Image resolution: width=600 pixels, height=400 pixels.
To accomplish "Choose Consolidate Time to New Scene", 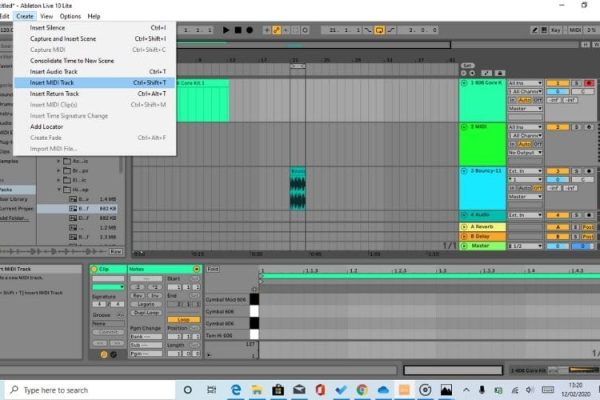I will [x=95, y=60].
